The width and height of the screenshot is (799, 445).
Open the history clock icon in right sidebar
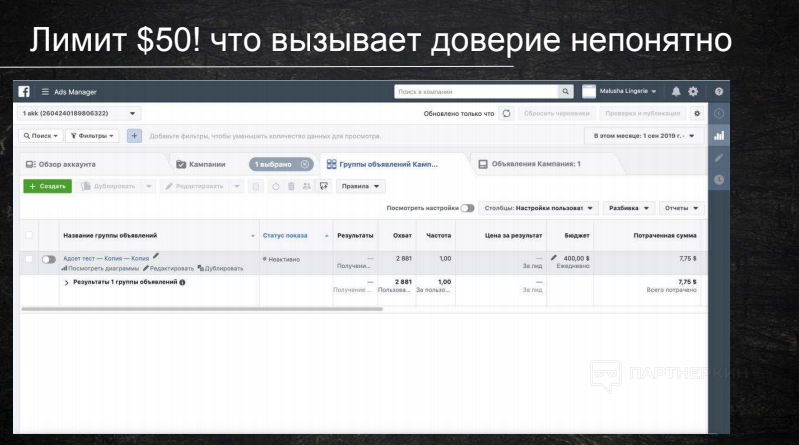[719, 180]
